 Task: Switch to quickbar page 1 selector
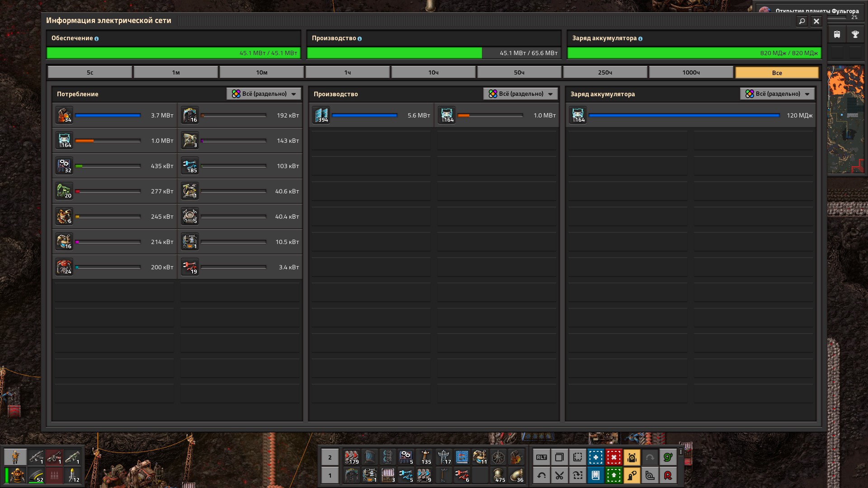point(330,475)
